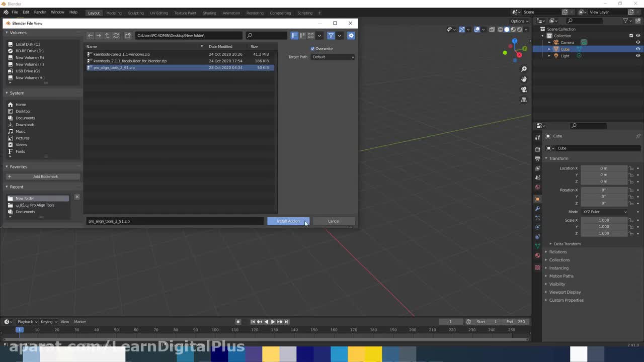Click the file browser settings gear icon
The image size is (644, 362).
(x=351, y=36)
